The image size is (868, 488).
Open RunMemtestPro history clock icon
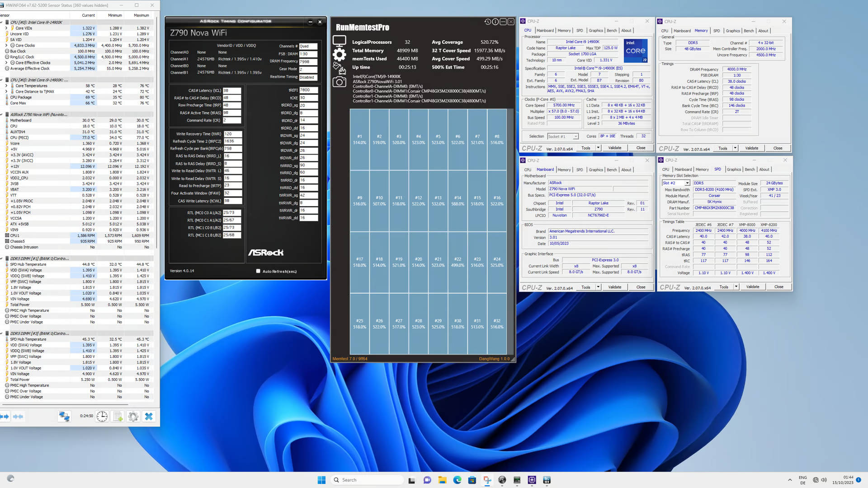click(487, 22)
